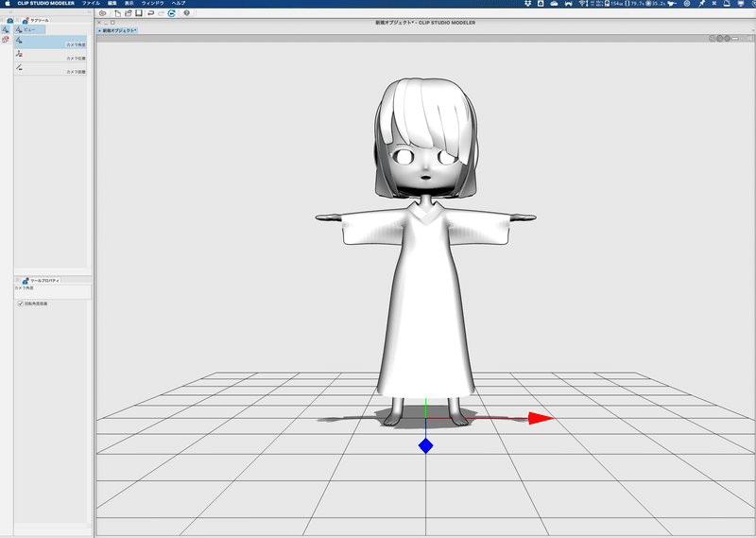756x538 pixels.
Task: Click the last square icon in viewport header
Action: pos(749,38)
